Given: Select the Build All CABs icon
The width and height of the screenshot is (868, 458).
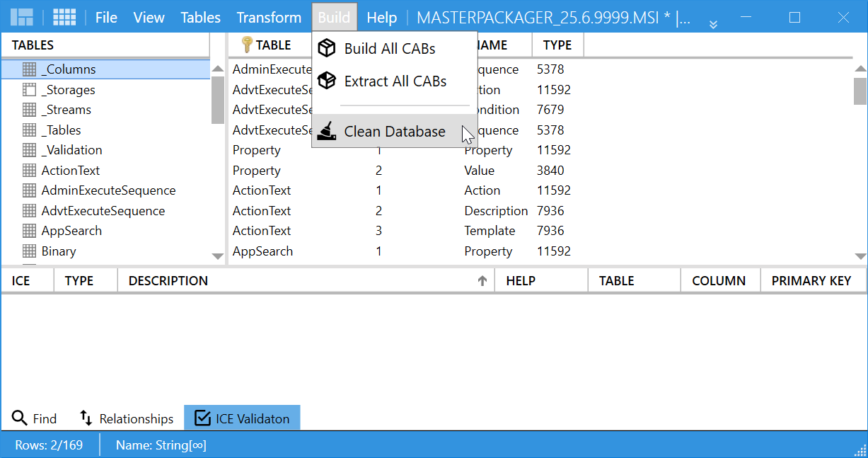Looking at the screenshot, I should (327, 47).
